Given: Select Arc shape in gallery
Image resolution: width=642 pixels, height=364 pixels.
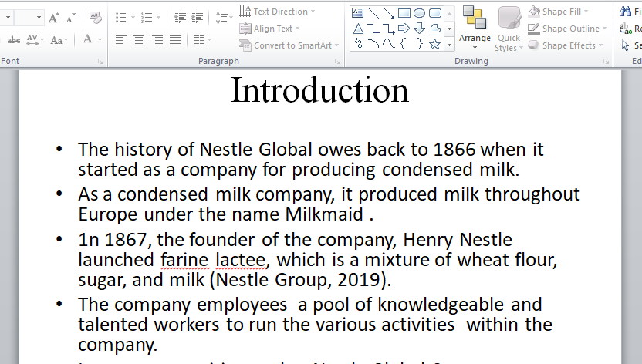Looking at the screenshot, I should tap(373, 43).
